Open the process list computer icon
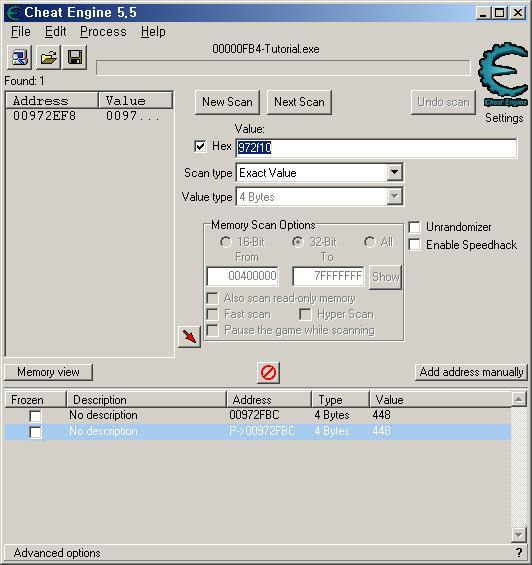Screen dimensions: 532x565 [x=19, y=58]
